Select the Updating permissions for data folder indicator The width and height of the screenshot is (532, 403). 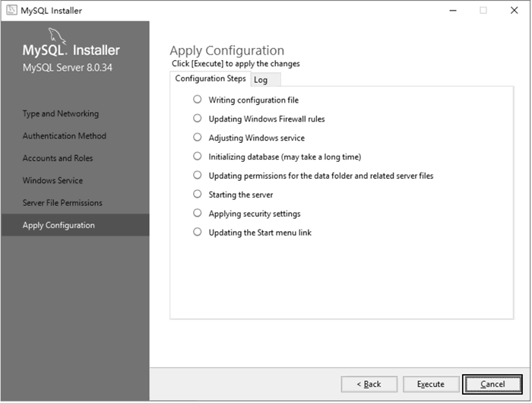click(197, 175)
